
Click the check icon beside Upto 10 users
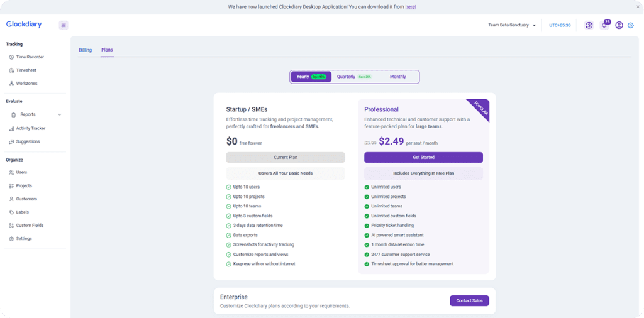tap(229, 187)
